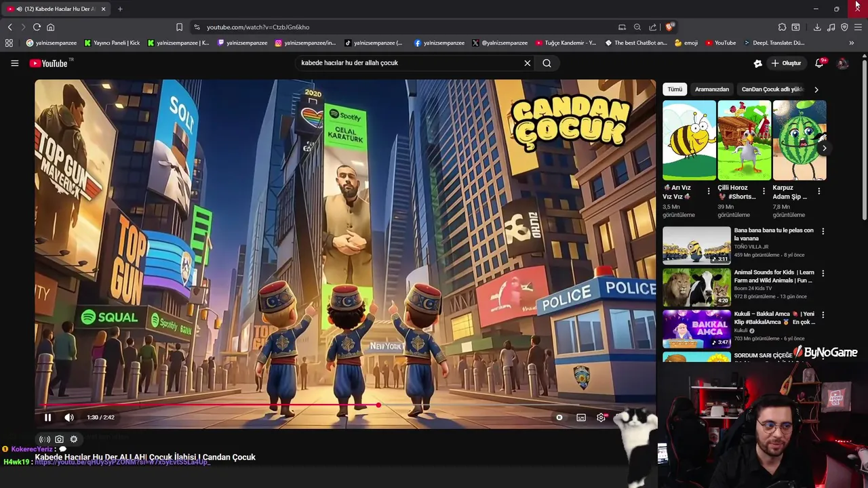Open the video player settings gear

point(601,418)
